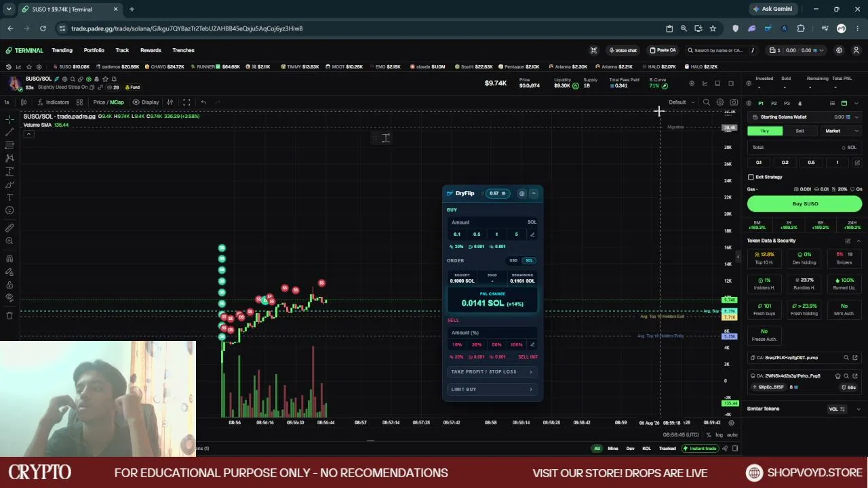Expand the trade panel presets chevron
This screenshot has height=488, width=868.
[x=856, y=103]
